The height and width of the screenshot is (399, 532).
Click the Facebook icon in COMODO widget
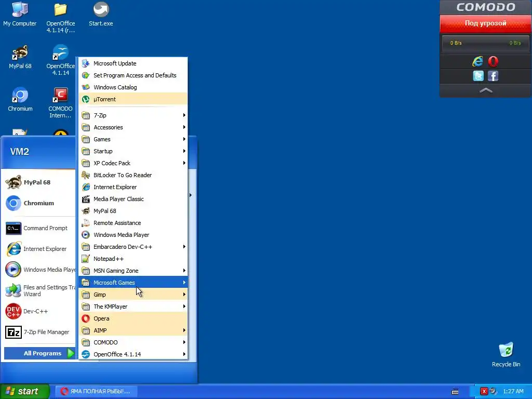[493, 76]
